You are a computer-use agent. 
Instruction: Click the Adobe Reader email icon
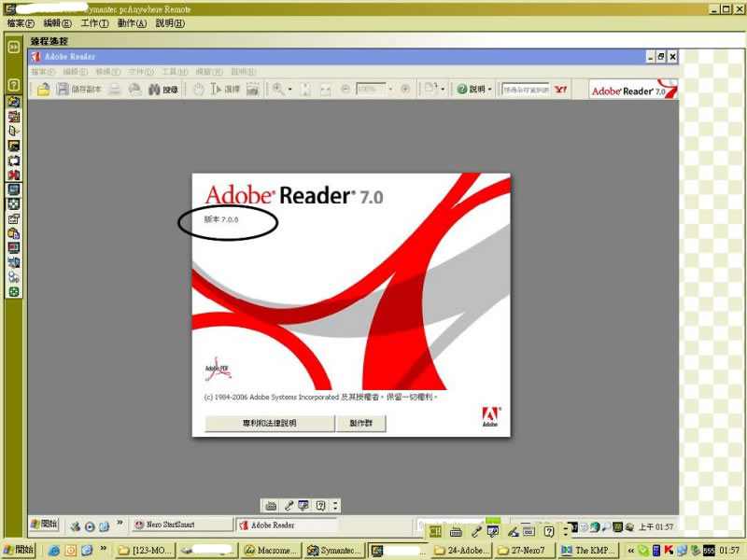point(135,89)
